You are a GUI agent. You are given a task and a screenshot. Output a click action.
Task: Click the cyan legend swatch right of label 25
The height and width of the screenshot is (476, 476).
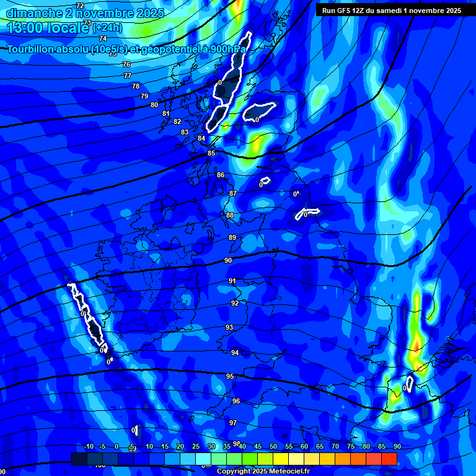click(203, 459)
